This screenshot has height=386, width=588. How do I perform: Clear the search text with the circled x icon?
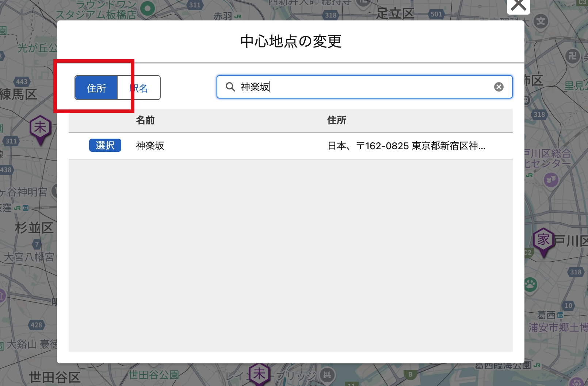click(x=499, y=87)
